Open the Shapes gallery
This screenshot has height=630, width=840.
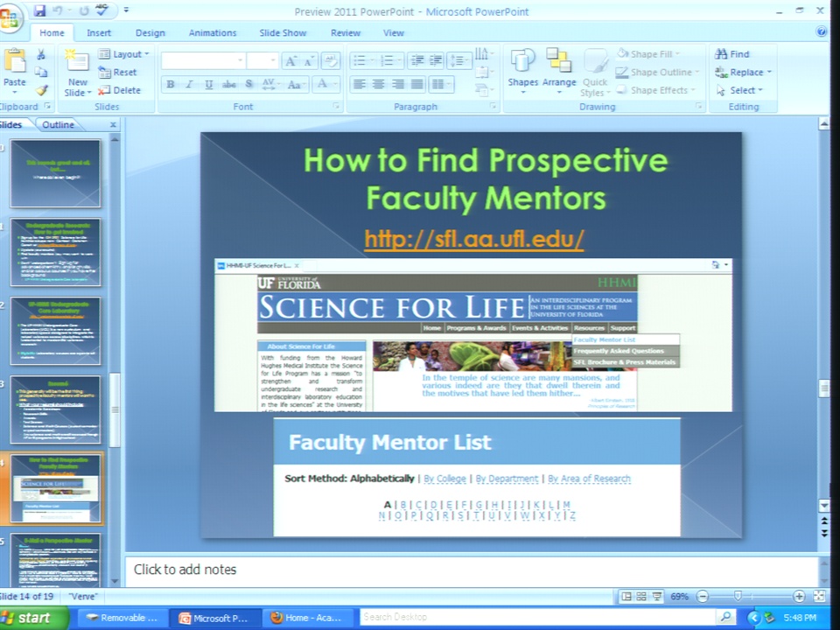pyautogui.click(x=523, y=71)
